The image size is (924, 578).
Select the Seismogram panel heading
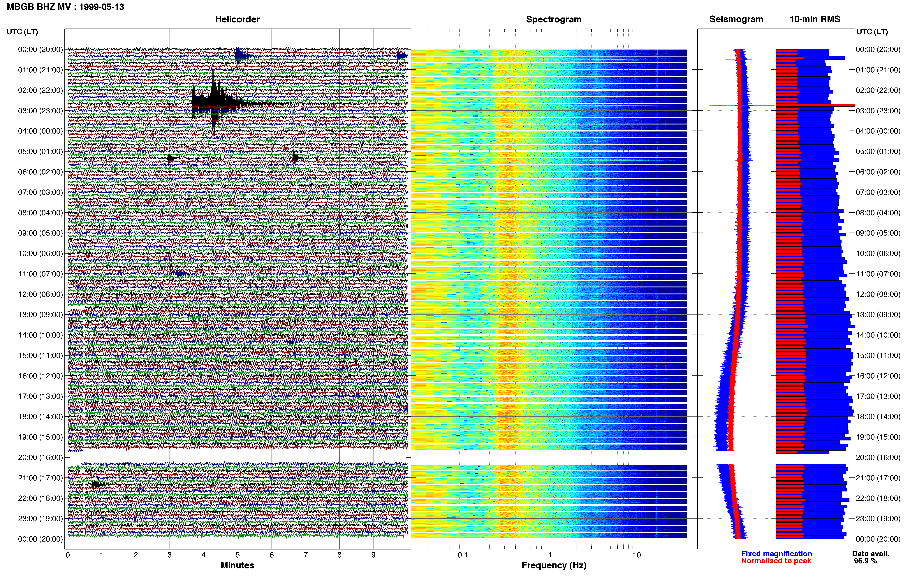[736, 19]
